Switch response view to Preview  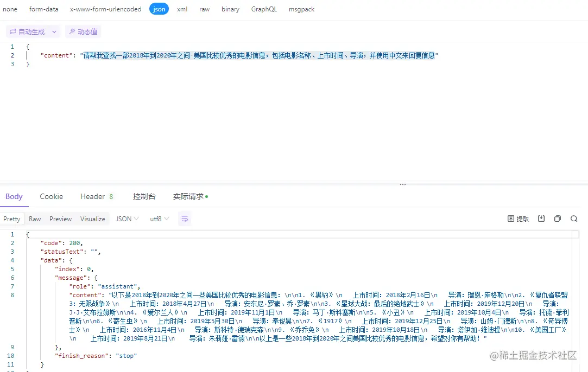pos(60,219)
